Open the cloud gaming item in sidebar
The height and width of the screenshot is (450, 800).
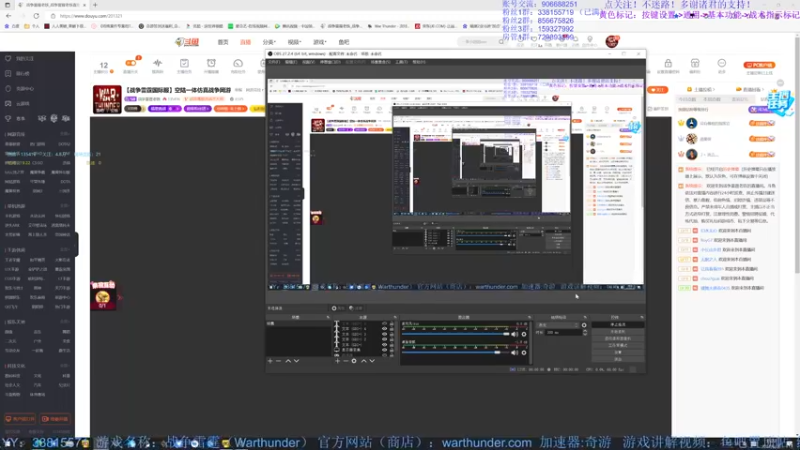click(x=8, y=104)
